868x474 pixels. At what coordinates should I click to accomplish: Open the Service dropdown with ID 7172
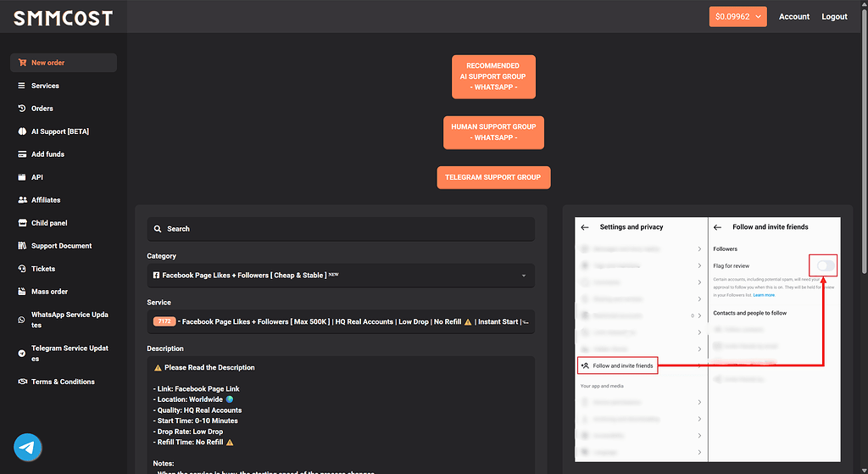(341, 321)
